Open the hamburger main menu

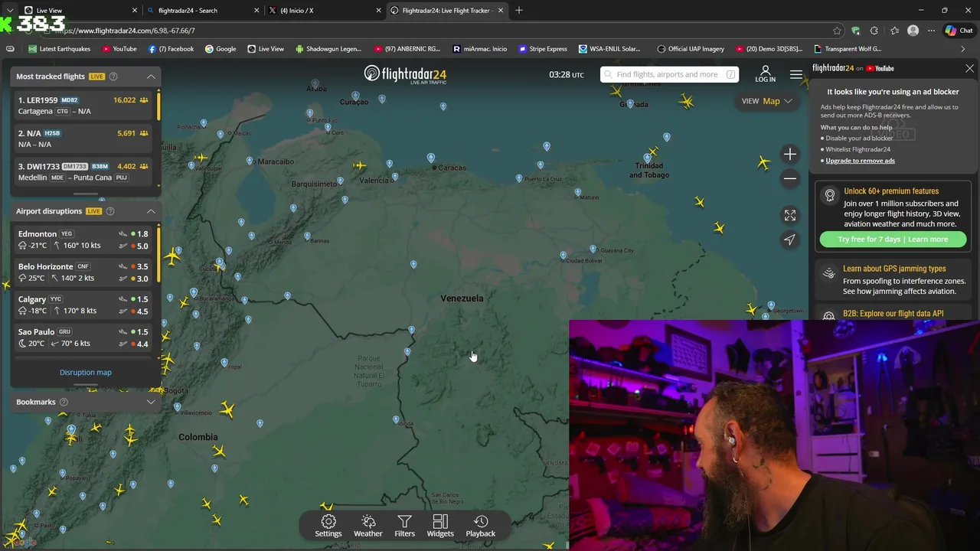pyautogui.click(x=796, y=75)
